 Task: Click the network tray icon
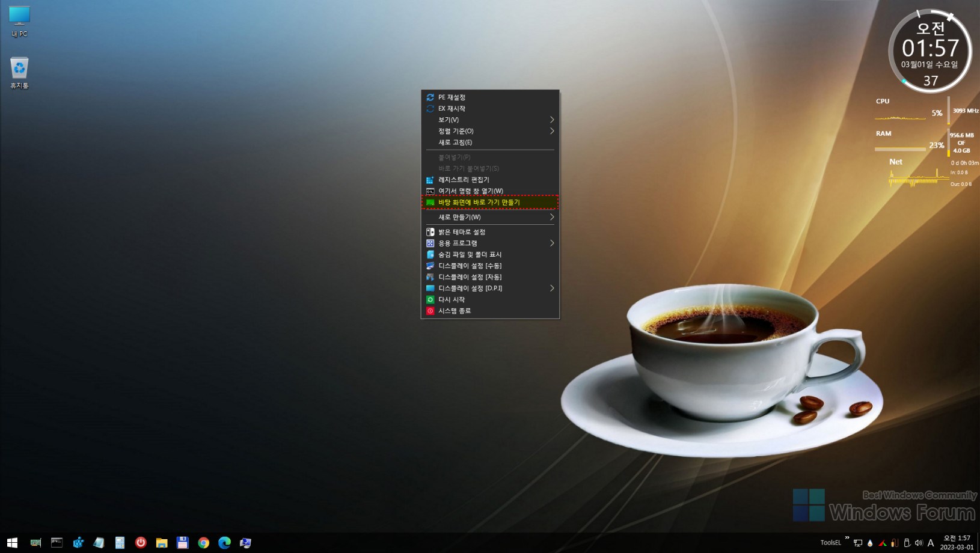(858, 543)
